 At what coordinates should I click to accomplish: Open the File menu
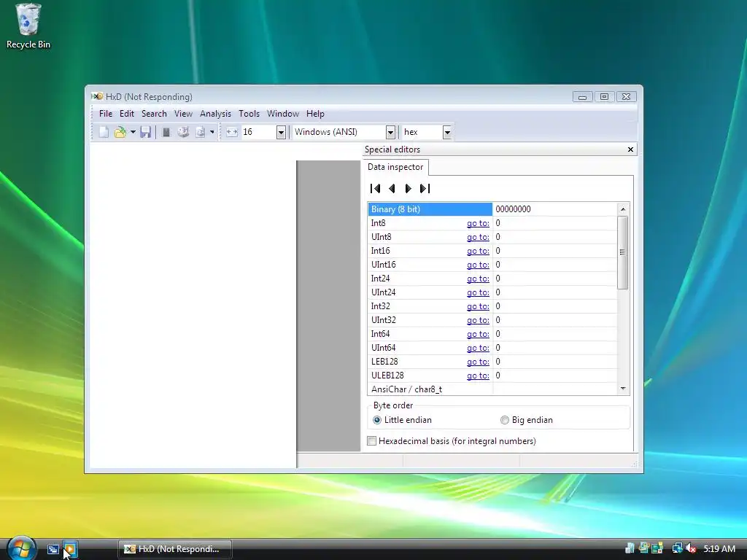(x=105, y=114)
